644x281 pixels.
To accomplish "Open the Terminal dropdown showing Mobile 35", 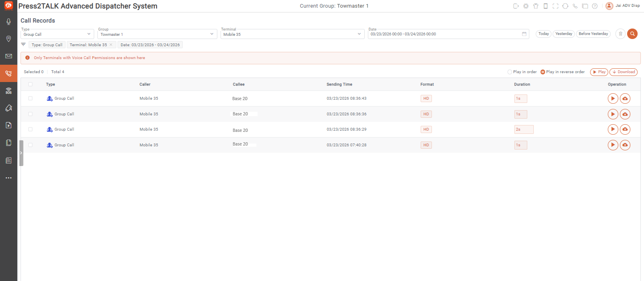I will point(293,34).
